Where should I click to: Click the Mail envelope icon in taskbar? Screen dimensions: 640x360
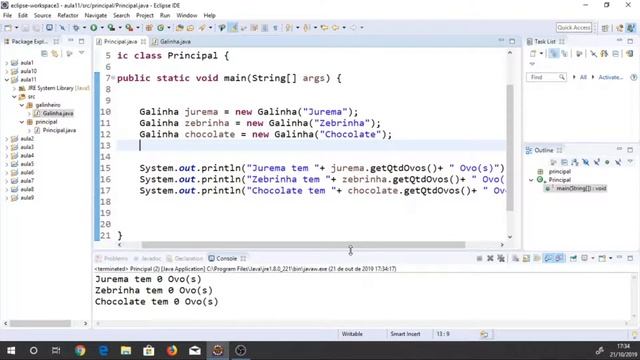tap(195, 350)
